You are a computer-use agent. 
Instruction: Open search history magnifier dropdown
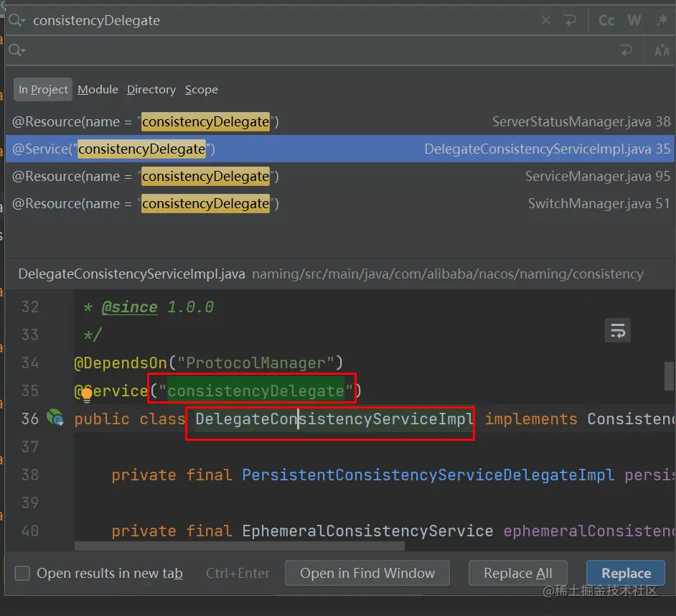[17, 20]
